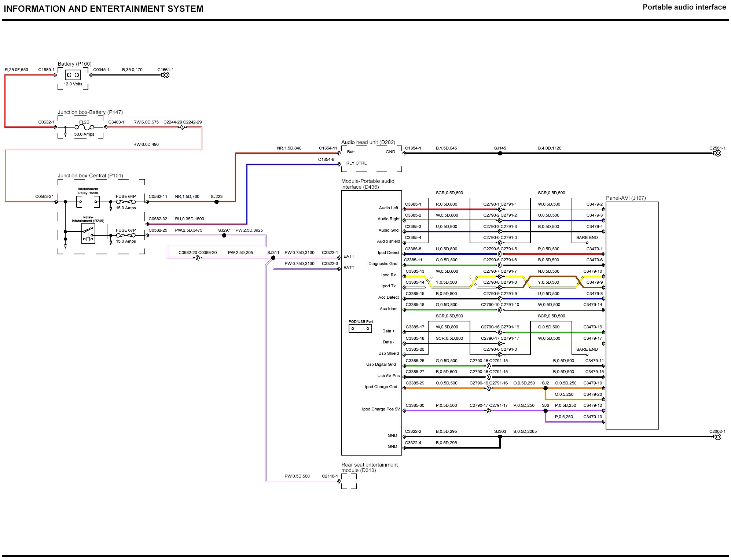Click the Panel-AVI (J197) box
Screen dimensions: 731x560
pos(632,315)
